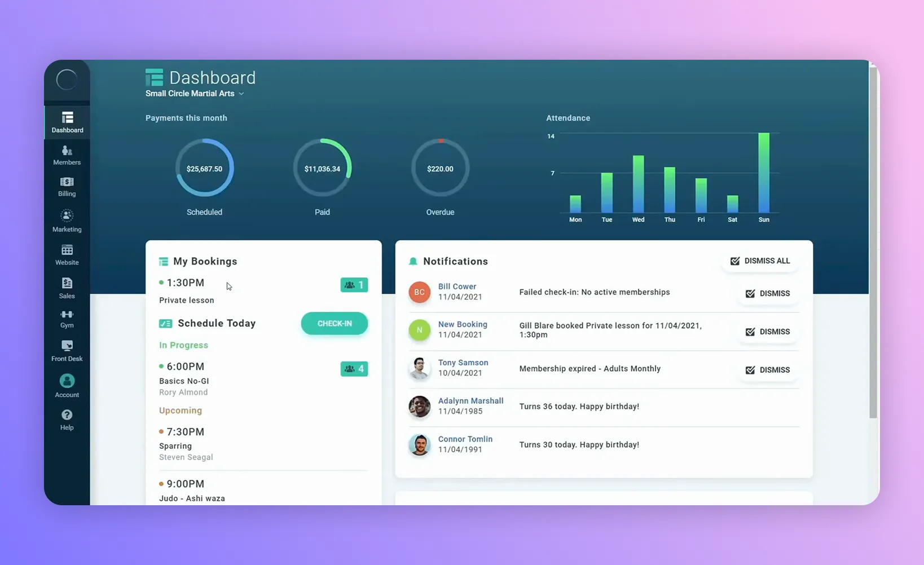Open Bill Cower's profile link

457,286
